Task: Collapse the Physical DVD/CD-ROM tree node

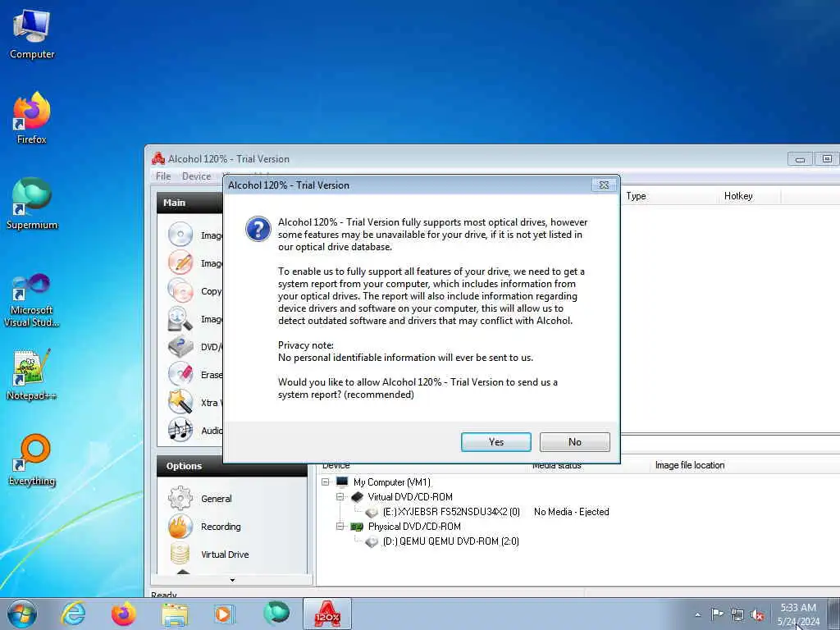Action: 340,526
